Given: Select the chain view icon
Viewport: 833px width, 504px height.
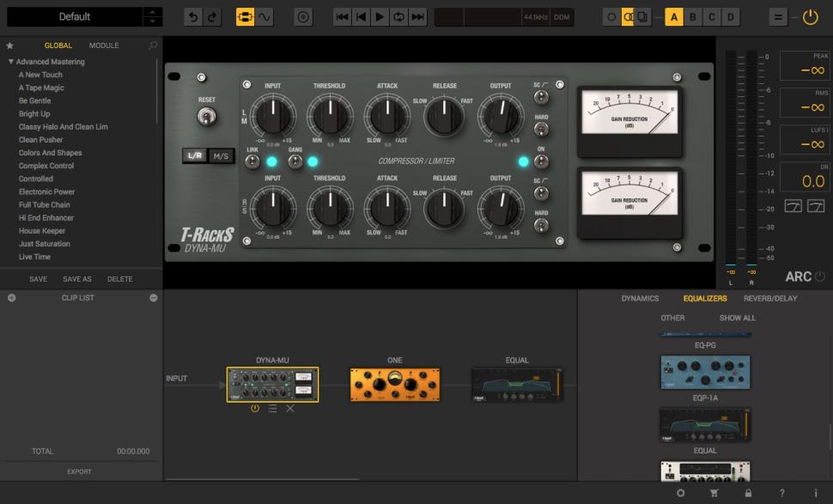Looking at the screenshot, I should pos(245,17).
